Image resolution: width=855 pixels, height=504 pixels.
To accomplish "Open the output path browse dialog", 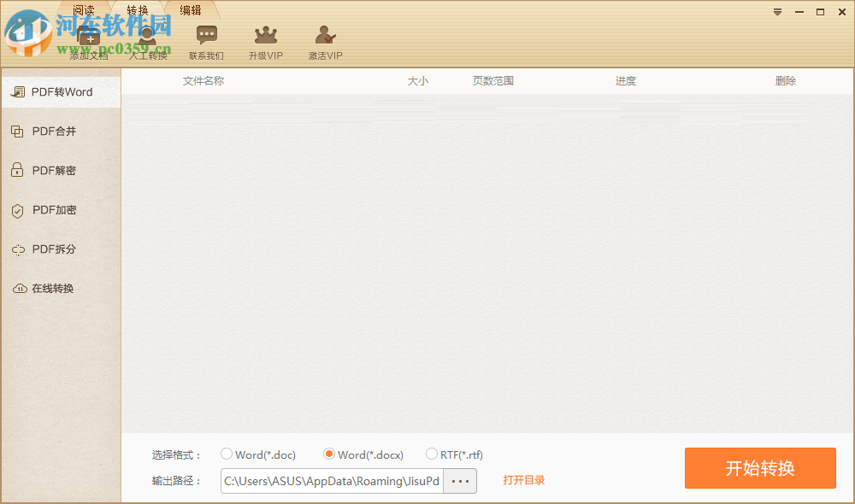I will tap(460, 480).
